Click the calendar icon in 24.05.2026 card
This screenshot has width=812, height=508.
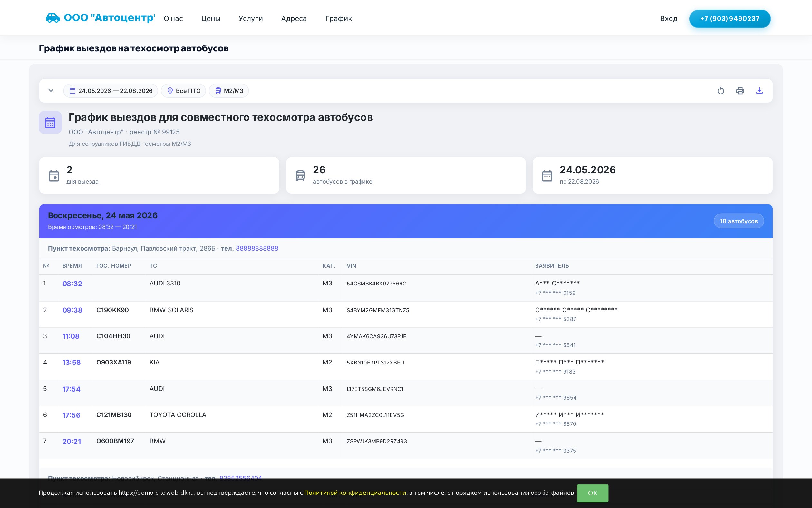pos(547,176)
